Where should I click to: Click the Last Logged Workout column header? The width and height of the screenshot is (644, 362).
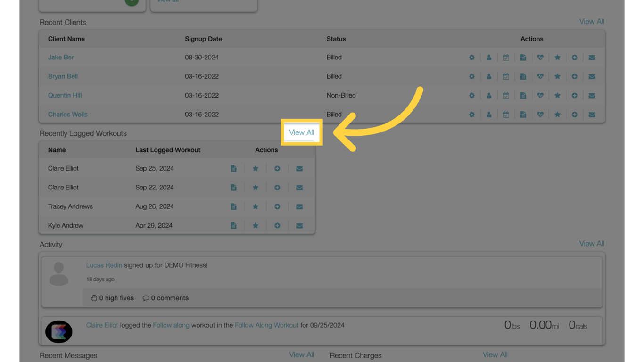[168, 150]
